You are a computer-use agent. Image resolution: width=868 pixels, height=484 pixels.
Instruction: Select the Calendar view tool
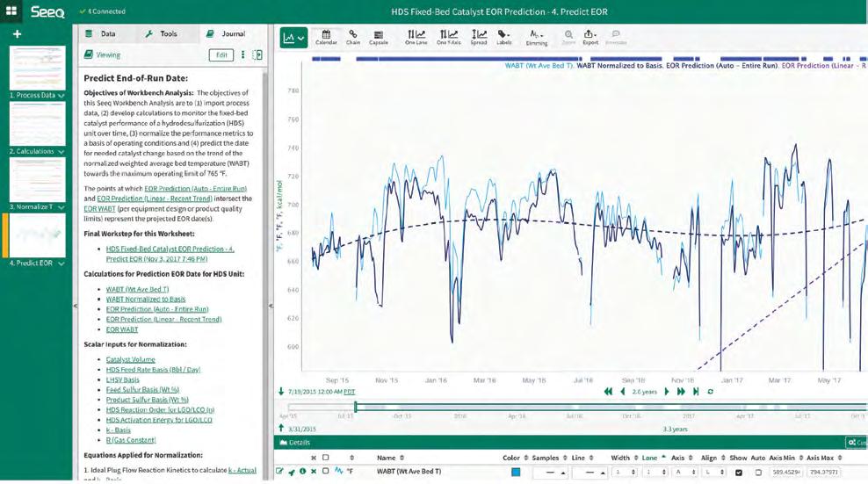pos(326,37)
